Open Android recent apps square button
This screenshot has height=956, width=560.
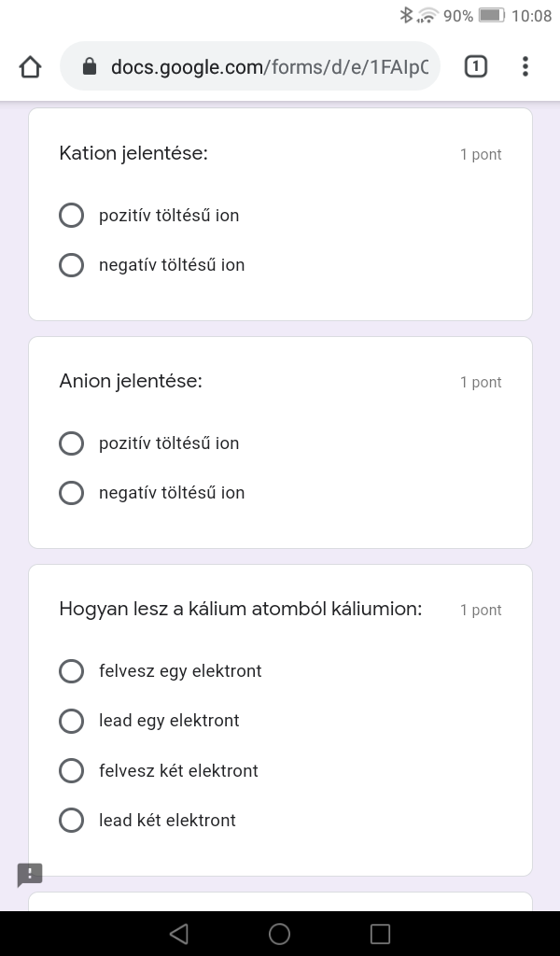[x=380, y=934]
